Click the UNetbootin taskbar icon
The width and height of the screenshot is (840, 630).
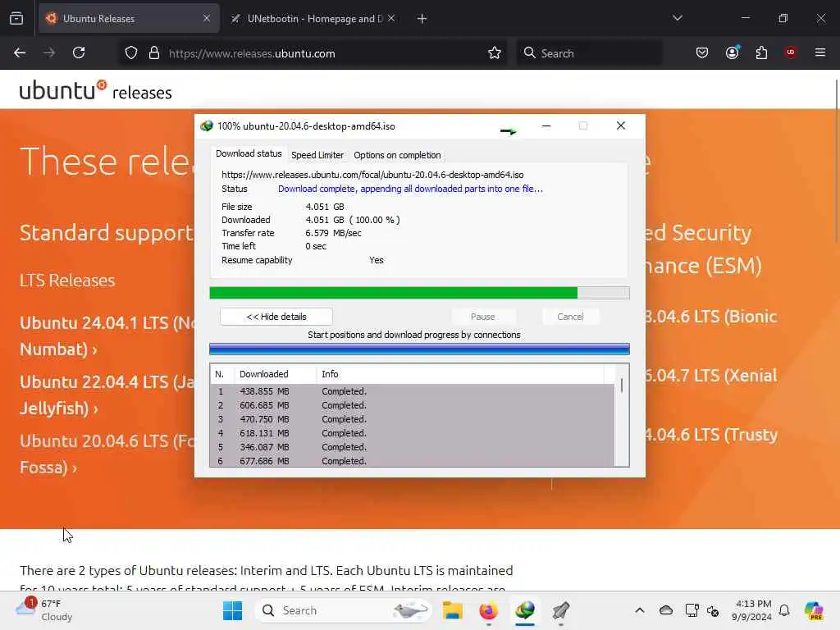coord(561,610)
